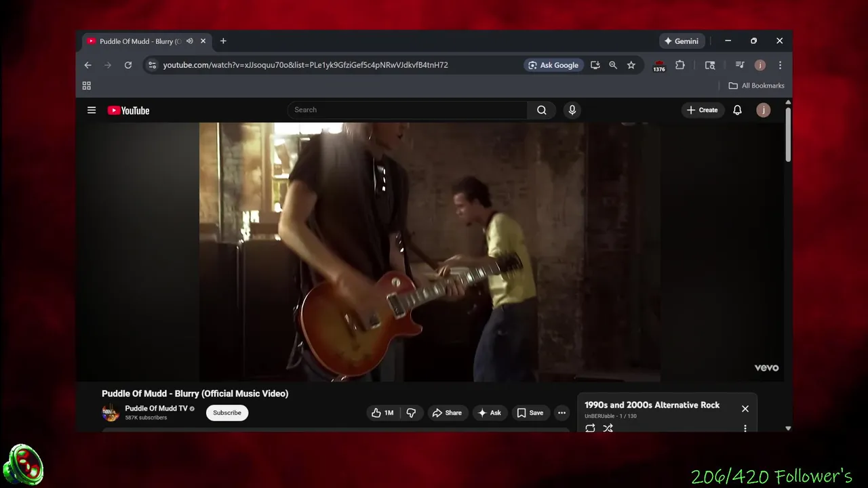Toggle loop playlist icon
The image size is (868, 488).
click(x=590, y=428)
